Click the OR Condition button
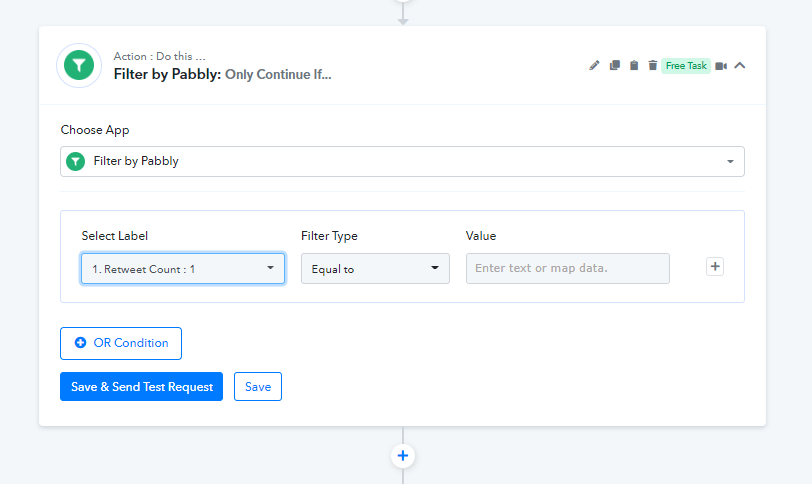The height and width of the screenshot is (484, 812). pyautogui.click(x=121, y=343)
